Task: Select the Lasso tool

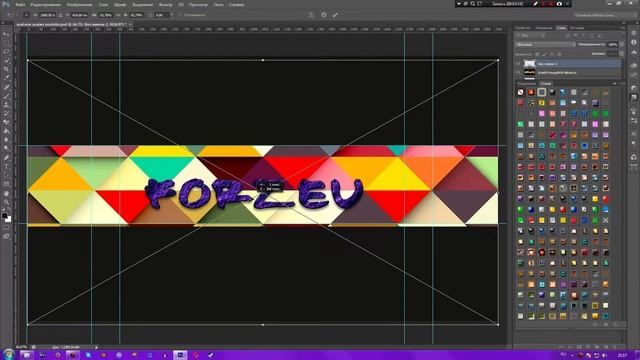Action: (6, 52)
